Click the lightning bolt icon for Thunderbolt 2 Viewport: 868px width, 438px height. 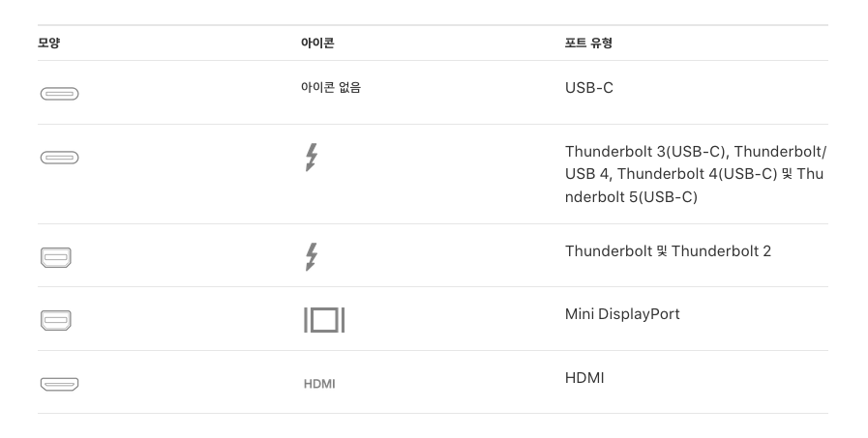[311, 257]
